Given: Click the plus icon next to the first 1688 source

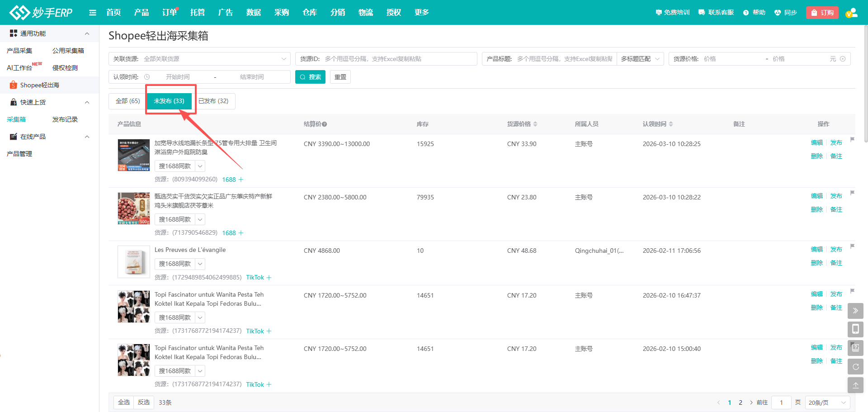Looking at the screenshot, I should (241, 180).
